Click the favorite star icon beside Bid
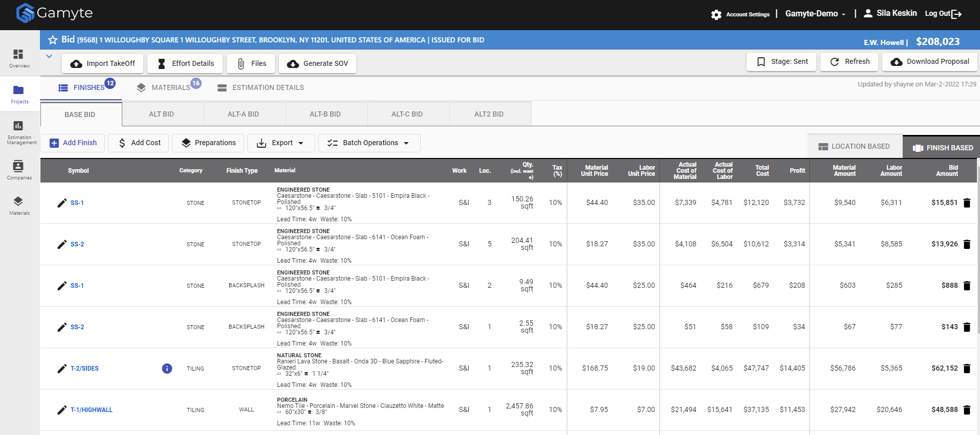Image resolution: width=980 pixels, height=435 pixels. (x=52, y=40)
